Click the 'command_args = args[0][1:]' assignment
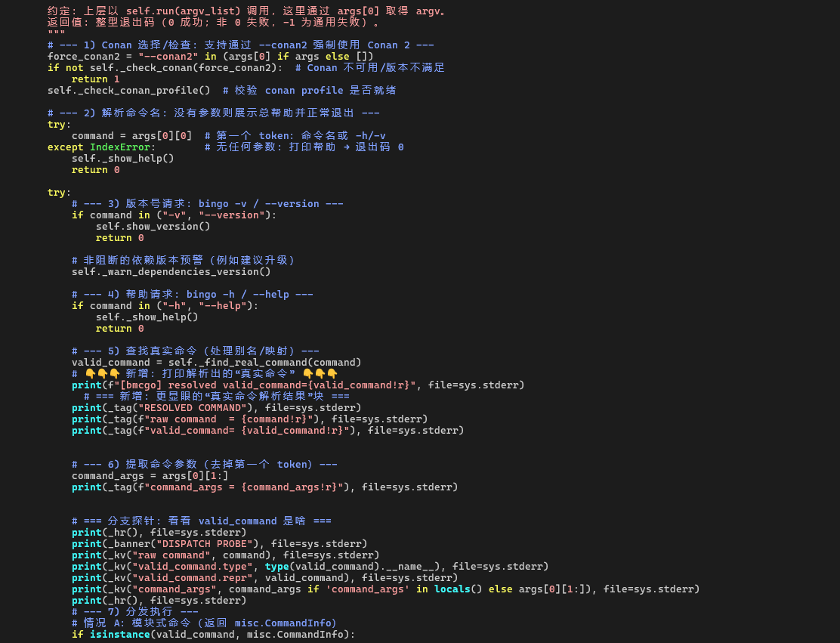The height and width of the screenshot is (643, 840). tap(150, 475)
